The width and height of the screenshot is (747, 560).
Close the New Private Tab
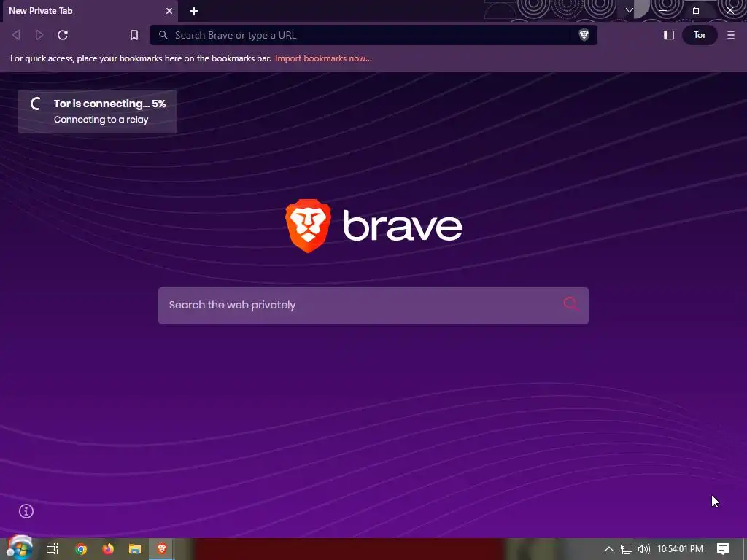(169, 11)
